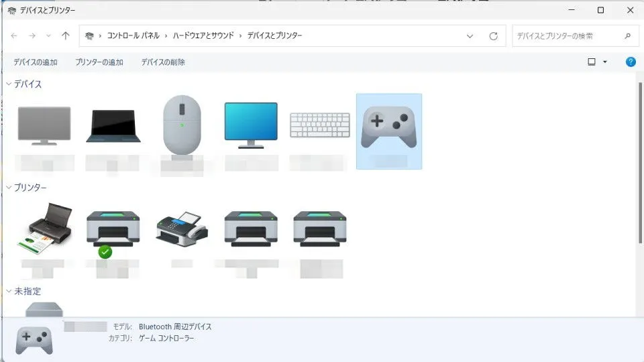Click the search magnifier icon
This screenshot has height=362, width=644.
coord(627,36)
